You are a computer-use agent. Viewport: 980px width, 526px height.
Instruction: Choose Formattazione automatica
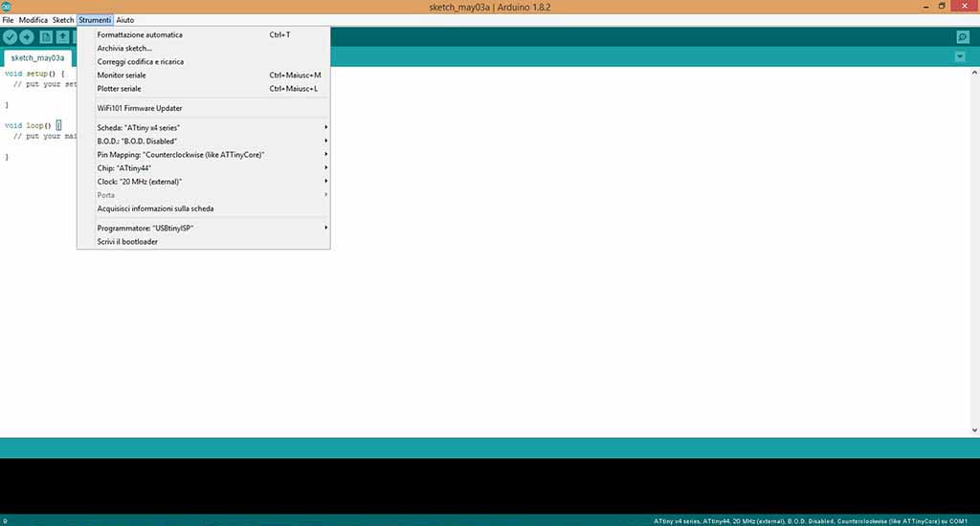pyautogui.click(x=204, y=35)
